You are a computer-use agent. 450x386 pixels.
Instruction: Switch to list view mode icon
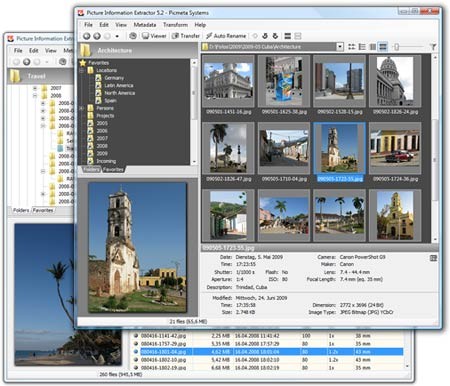362,47
